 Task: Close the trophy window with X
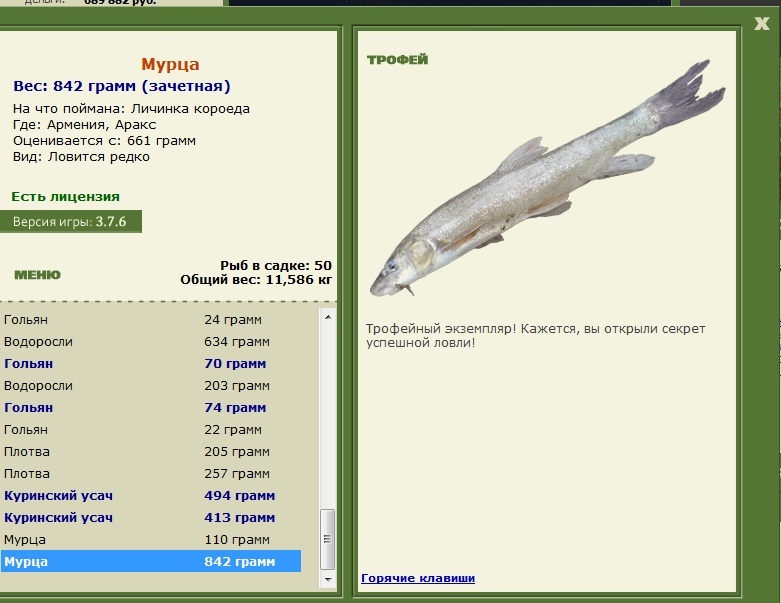pos(762,23)
